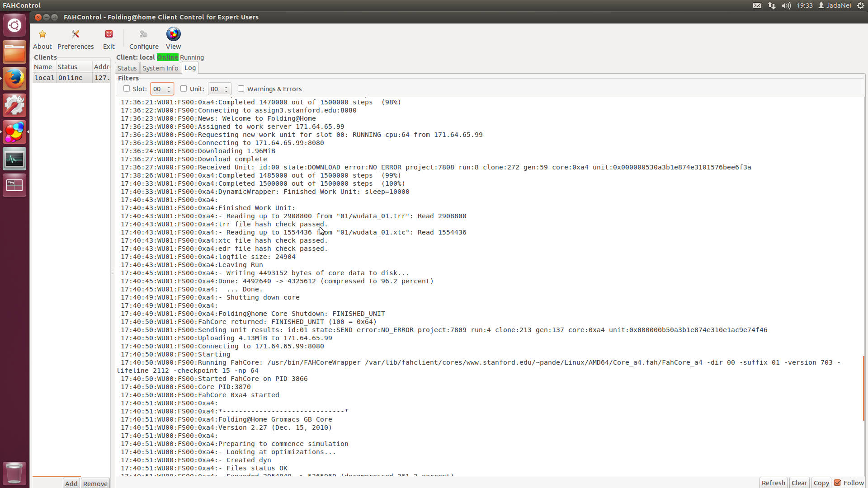Screen dimensions: 868x488
Task: Sort clients by Name column
Action: (x=43, y=67)
